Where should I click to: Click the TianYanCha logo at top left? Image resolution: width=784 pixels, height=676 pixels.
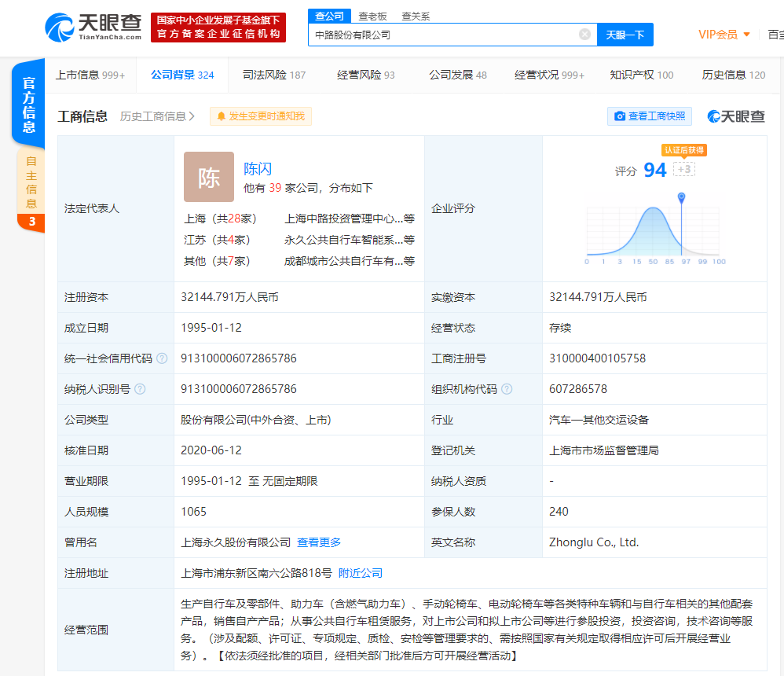[93, 28]
